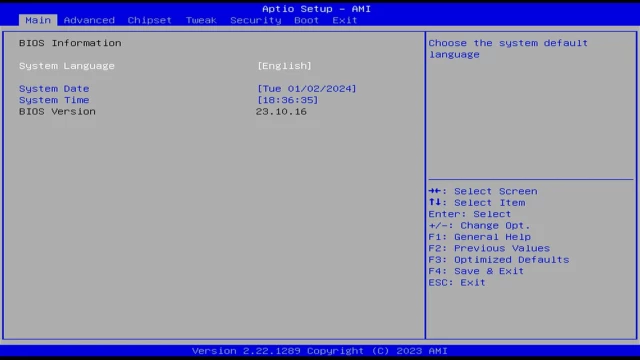The height and width of the screenshot is (360, 640).
Task: Click the Version 2.22.1289 copyright footer
Action: point(320,351)
